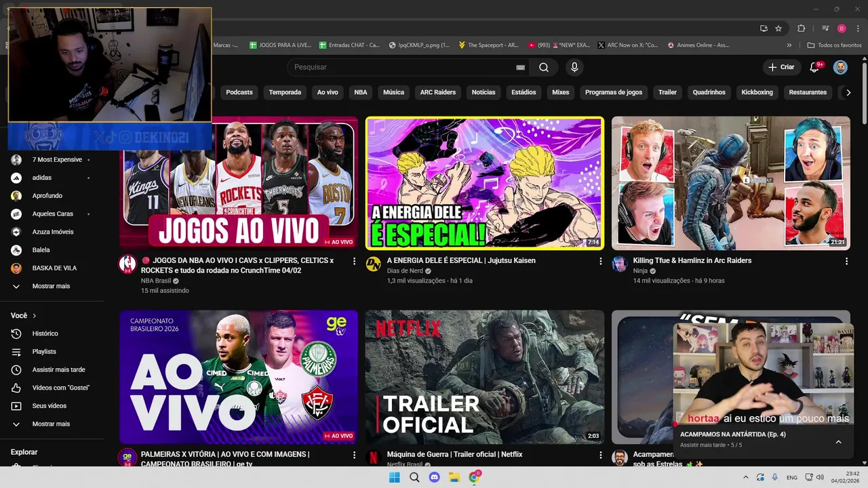Viewport: 868px width, 488px height.
Task: Open the Você section header
Action: tap(24, 316)
